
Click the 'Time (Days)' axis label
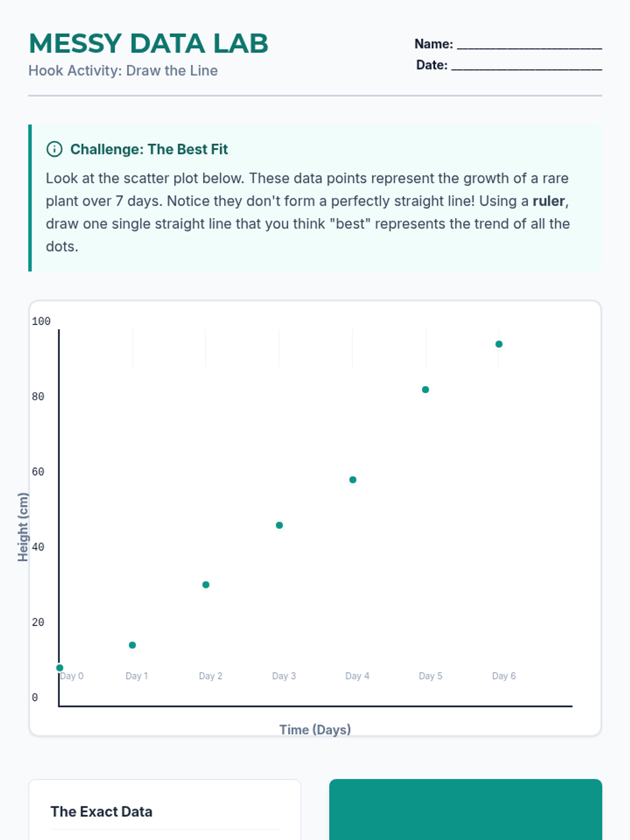click(x=315, y=730)
